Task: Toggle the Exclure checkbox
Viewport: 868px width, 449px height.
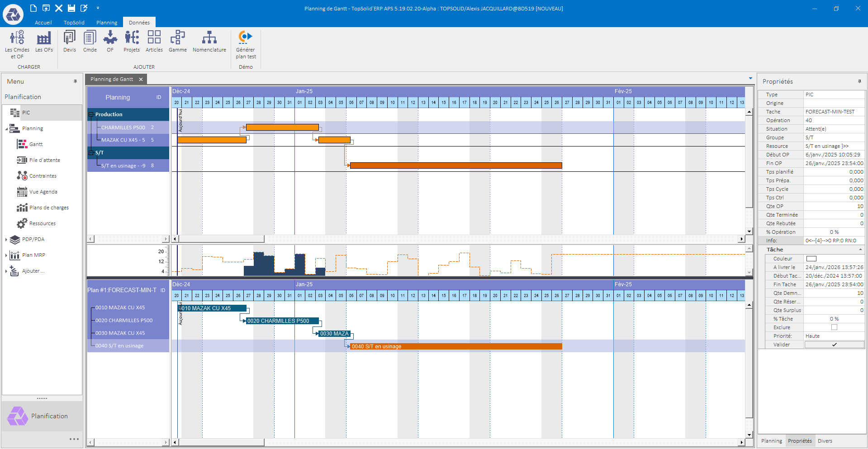Action: [x=834, y=327]
